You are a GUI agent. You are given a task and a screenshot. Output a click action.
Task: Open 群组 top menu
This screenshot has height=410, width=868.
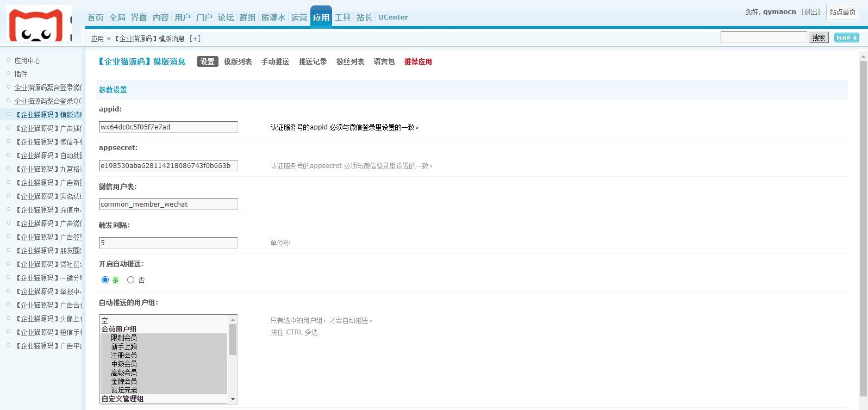(x=248, y=17)
